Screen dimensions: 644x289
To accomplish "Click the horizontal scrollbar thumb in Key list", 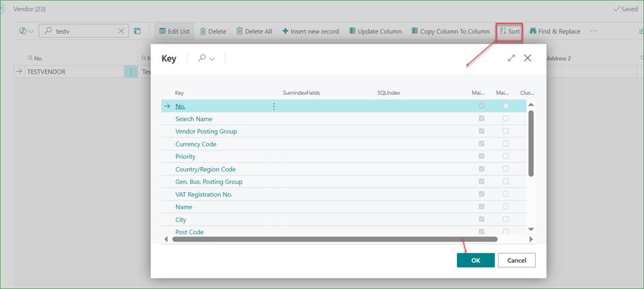I will pos(335,239).
